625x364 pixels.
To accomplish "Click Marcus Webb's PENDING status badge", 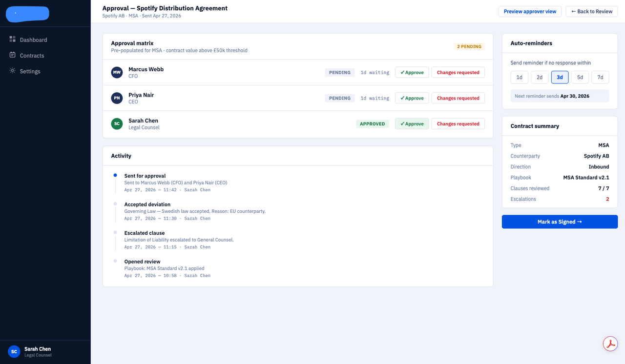I will 340,72.
